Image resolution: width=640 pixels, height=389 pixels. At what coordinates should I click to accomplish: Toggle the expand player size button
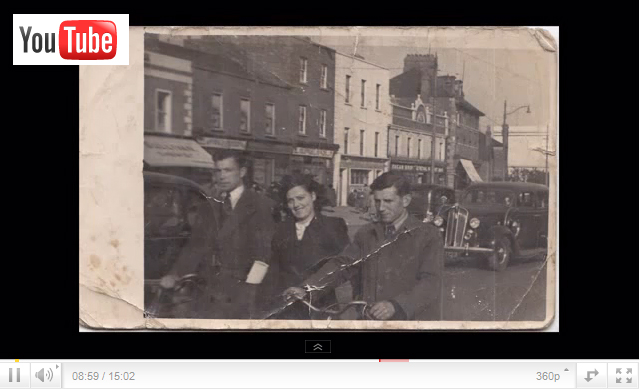tap(591, 375)
